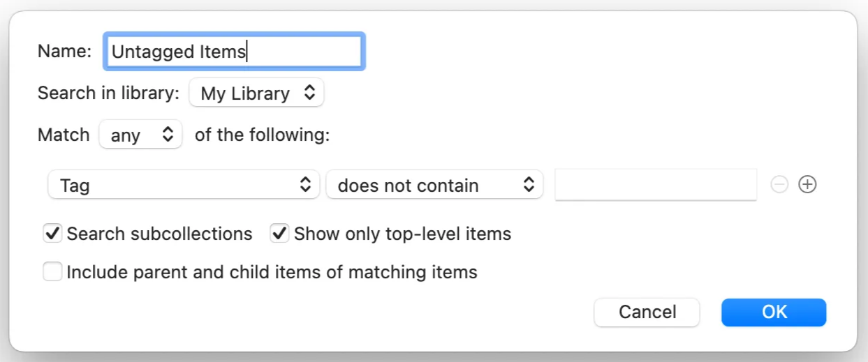Click the "Search in library:" label

109,93
